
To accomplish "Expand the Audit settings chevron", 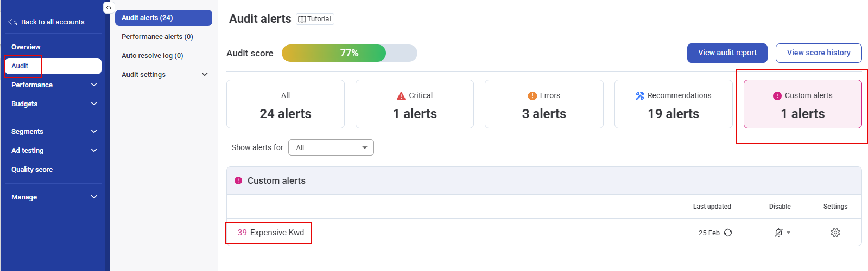I will tap(205, 74).
